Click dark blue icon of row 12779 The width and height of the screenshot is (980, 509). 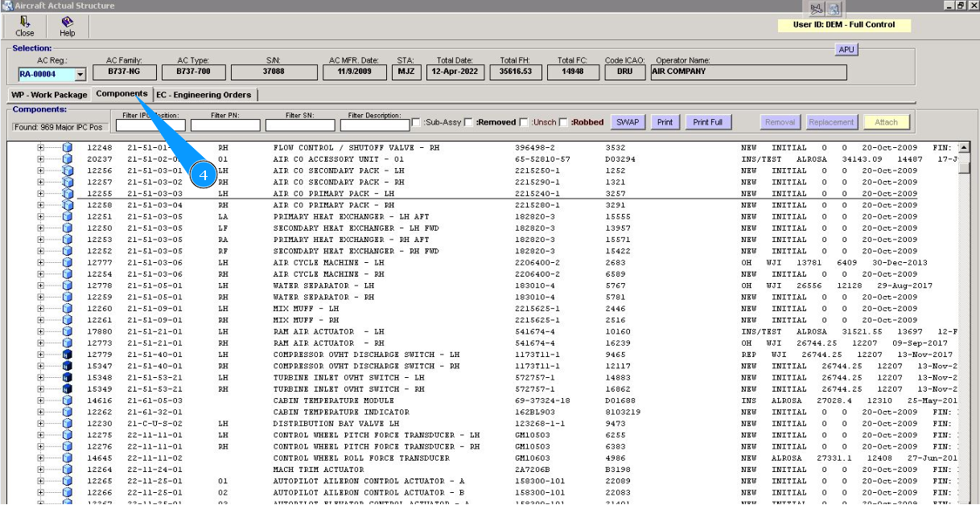68,355
